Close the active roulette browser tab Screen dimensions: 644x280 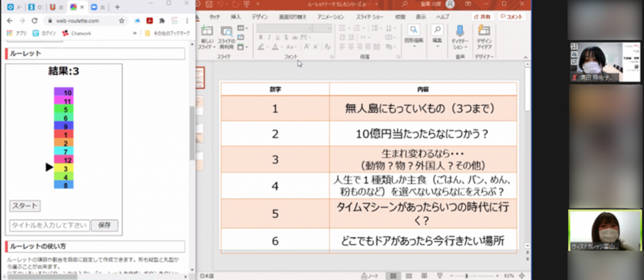[x=82, y=7]
